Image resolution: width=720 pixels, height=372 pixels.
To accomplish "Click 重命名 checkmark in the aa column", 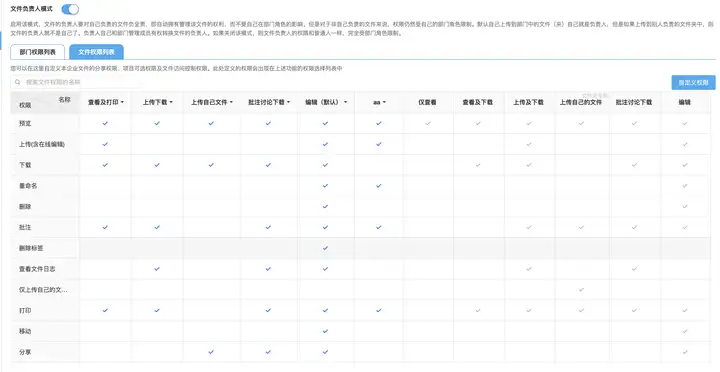I will [x=379, y=186].
